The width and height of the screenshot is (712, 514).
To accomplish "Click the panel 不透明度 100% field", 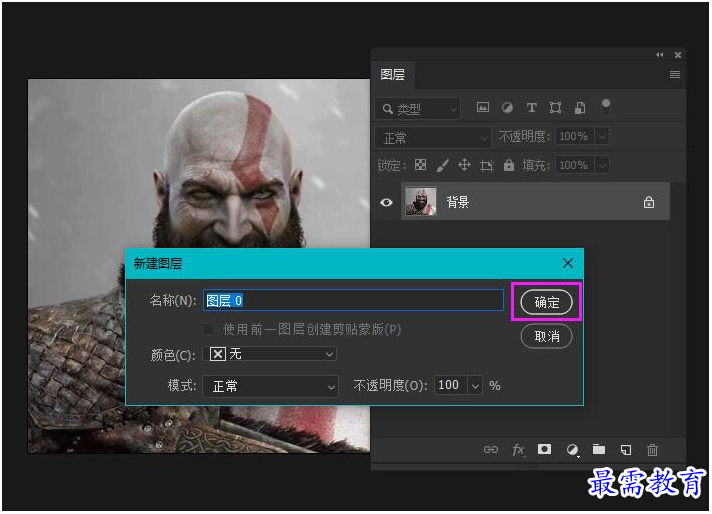I will [575, 136].
